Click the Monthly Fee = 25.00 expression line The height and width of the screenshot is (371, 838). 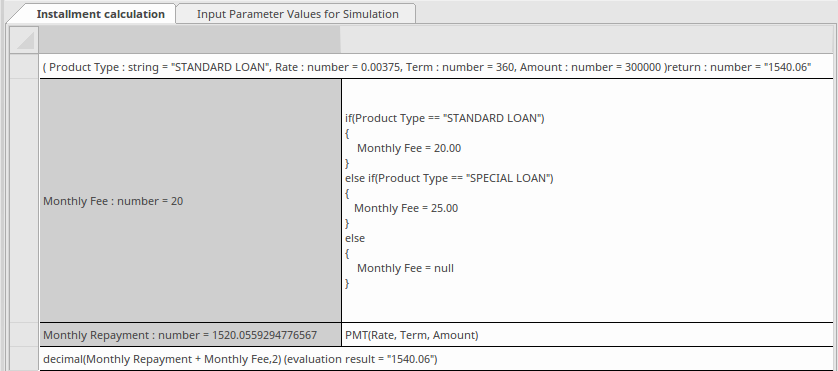pos(406,208)
